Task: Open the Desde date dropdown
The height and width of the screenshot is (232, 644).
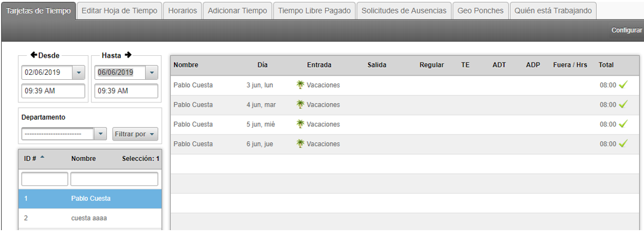Action: 79,72
